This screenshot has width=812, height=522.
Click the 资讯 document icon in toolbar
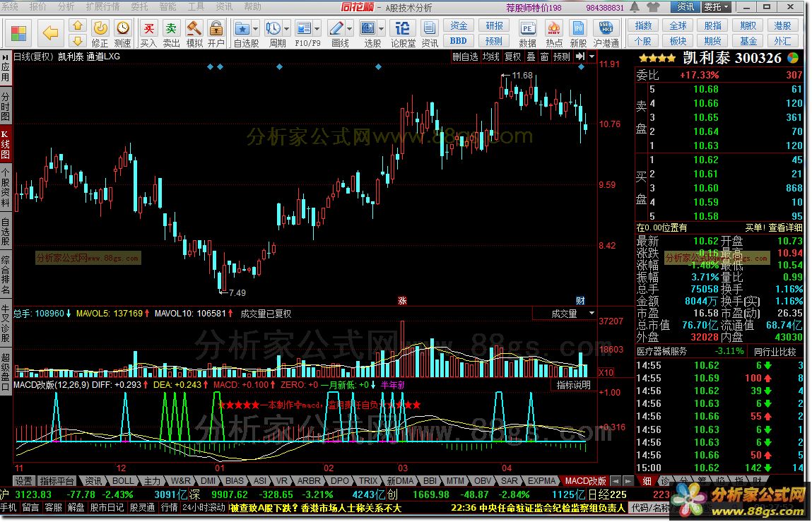tap(429, 28)
